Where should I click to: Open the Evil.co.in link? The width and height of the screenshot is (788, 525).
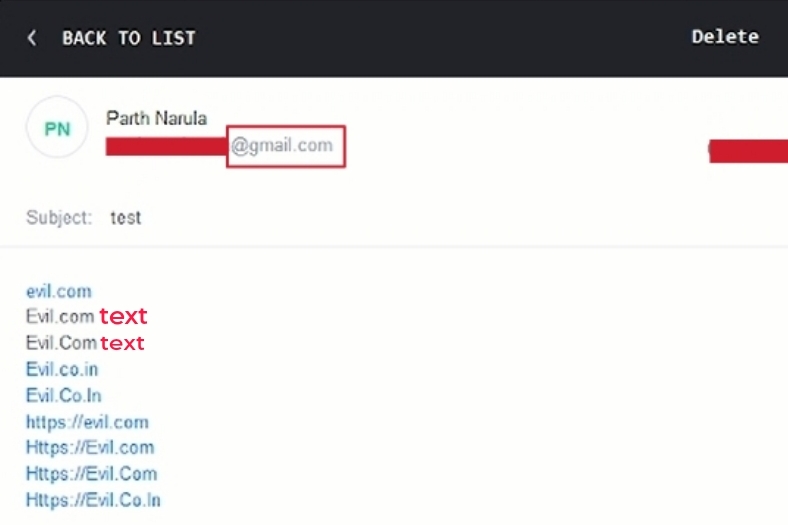pos(62,370)
